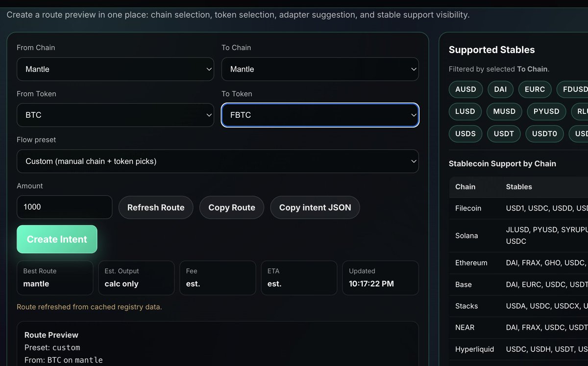
Task: Select the USDS stablecoin chip
Action: click(x=465, y=133)
